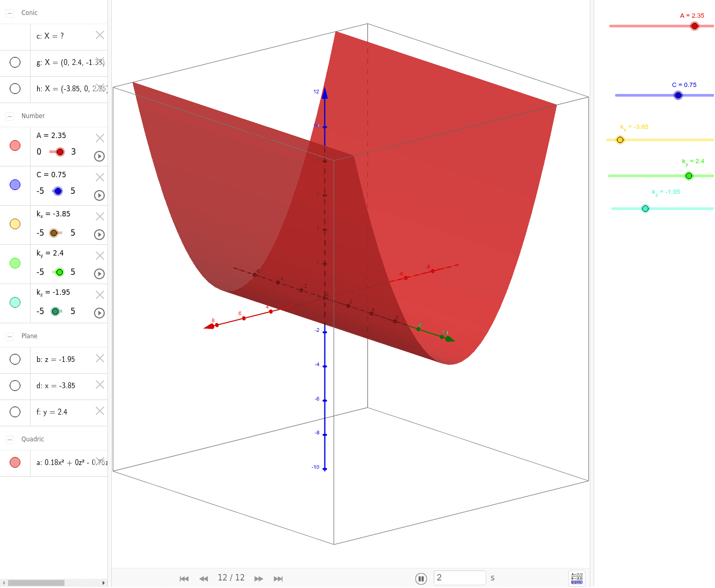Screen dimensions: 715x588
Task: Hide the quadric a surface
Action: pos(15,462)
